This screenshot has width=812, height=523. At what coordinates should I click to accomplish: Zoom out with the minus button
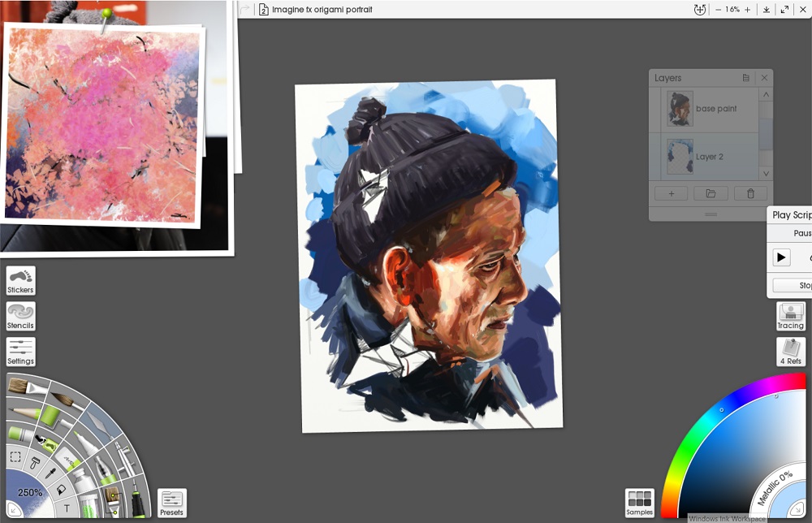point(718,9)
